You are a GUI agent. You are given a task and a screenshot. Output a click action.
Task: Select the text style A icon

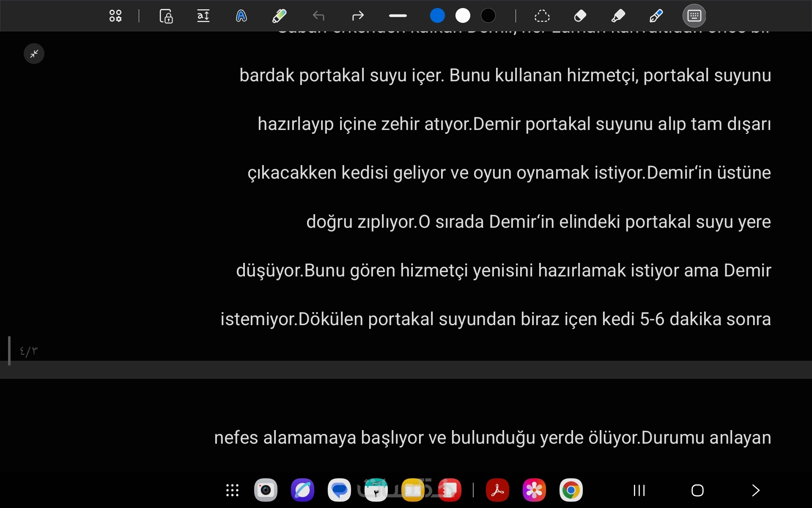(x=241, y=16)
